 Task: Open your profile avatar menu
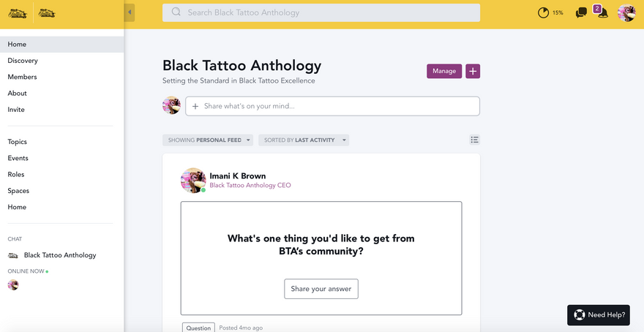coord(626,13)
